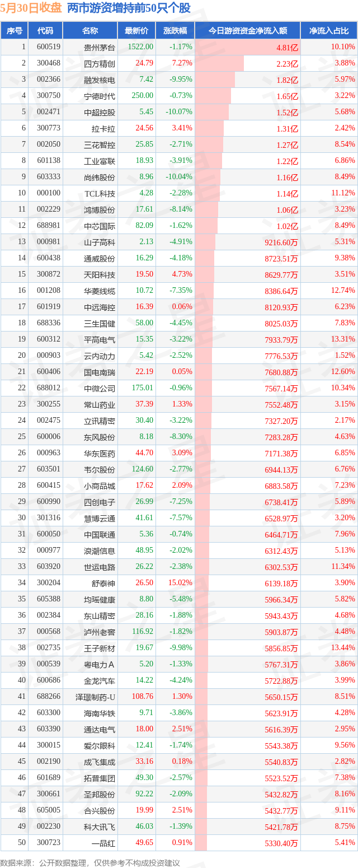Click stock name 通达电气
This screenshot has height=868, width=358.
point(100,730)
